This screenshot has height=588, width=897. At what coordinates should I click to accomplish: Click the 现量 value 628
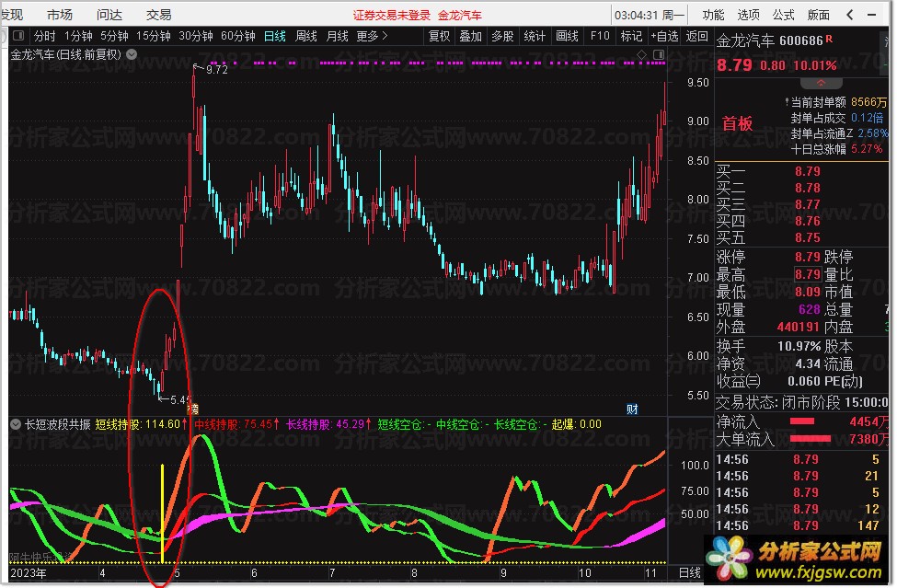pos(810,309)
